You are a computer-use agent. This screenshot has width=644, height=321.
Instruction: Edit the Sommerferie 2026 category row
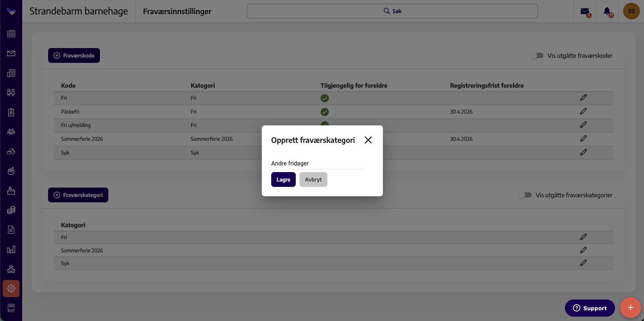pos(583,250)
